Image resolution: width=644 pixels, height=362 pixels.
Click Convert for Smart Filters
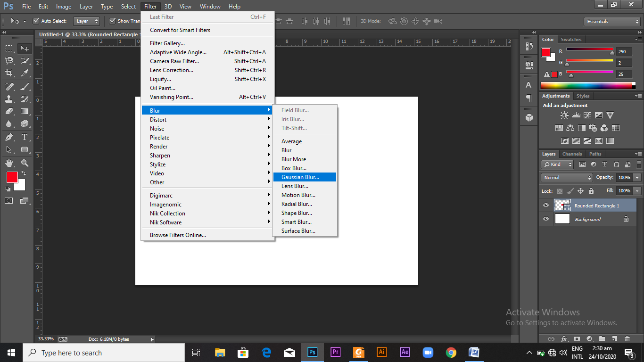[x=207, y=30]
